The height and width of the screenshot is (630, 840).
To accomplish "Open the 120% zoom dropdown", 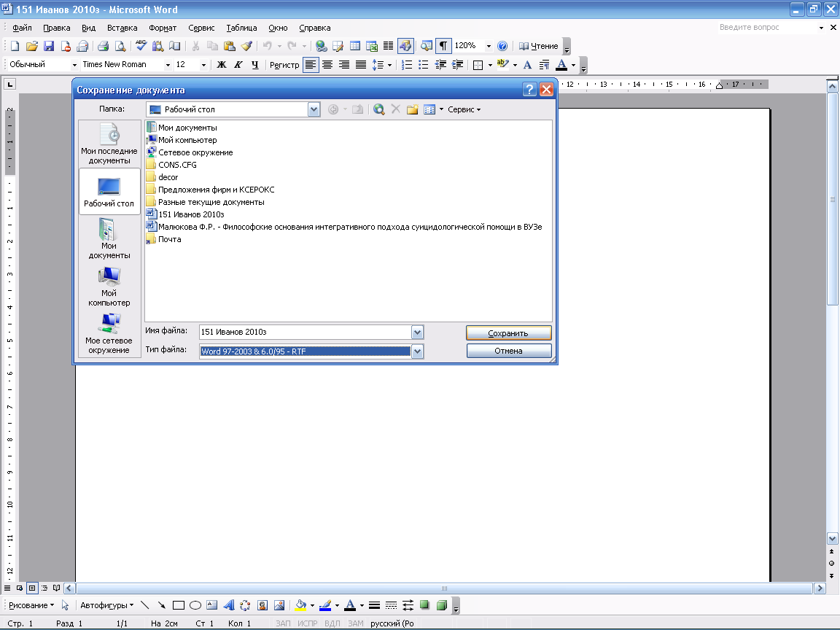I will [488, 46].
